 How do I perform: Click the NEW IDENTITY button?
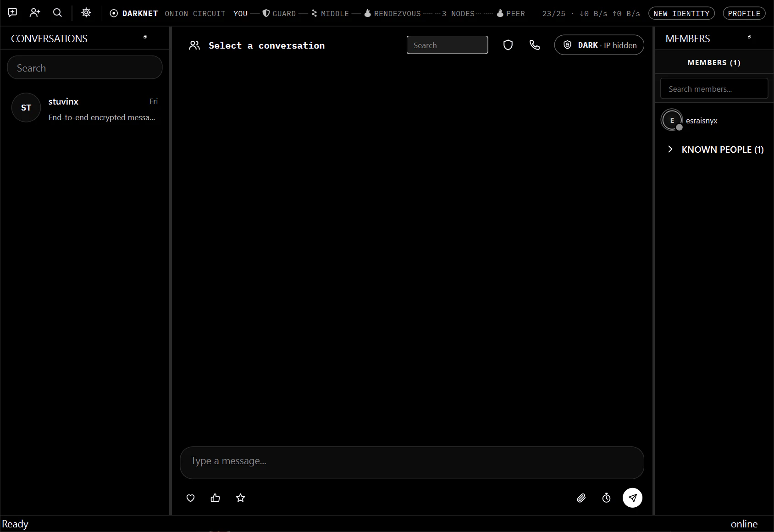click(x=681, y=13)
